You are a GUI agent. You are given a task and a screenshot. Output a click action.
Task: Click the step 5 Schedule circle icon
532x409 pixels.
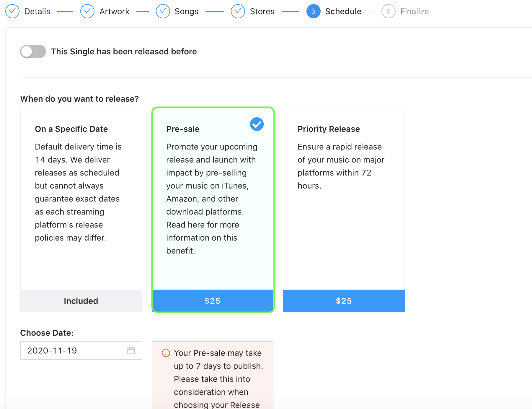point(314,11)
